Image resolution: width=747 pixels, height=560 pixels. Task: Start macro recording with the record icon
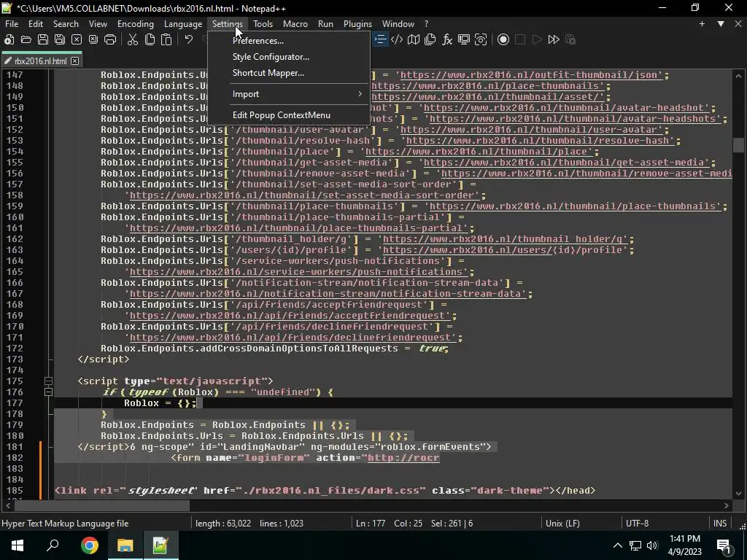point(503,39)
